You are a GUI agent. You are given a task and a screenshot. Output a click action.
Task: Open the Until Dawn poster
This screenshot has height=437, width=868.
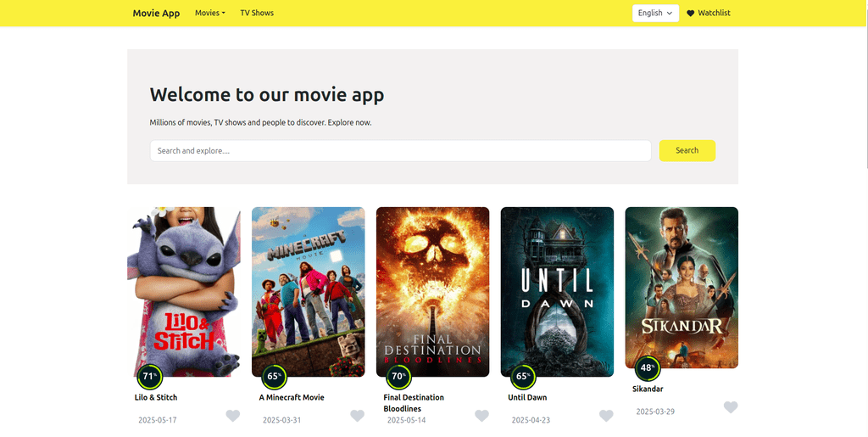pyautogui.click(x=558, y=292)
